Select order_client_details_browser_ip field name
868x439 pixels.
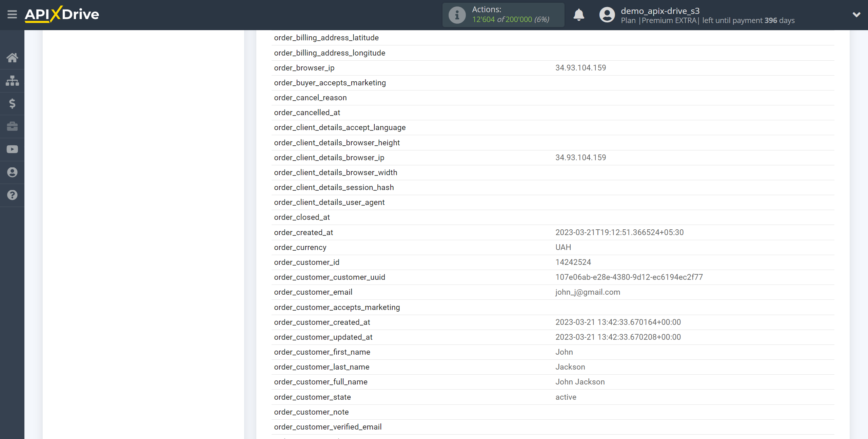pos(329,158)
